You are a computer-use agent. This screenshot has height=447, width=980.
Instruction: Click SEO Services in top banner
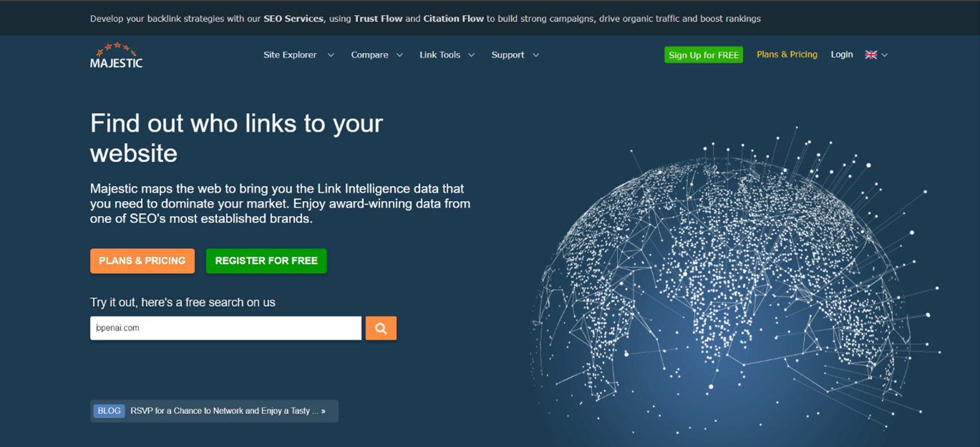pos(293,19)
